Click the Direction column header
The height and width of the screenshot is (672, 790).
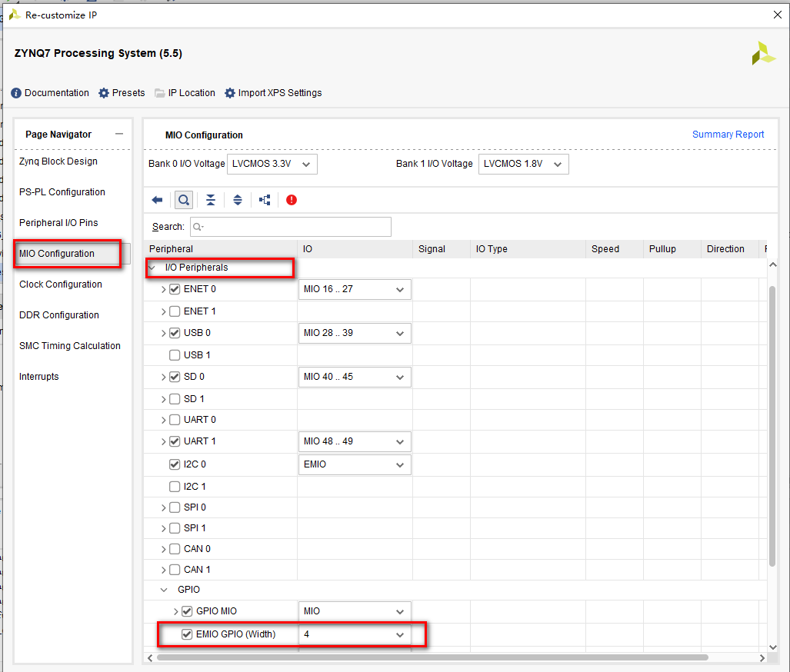729,249
